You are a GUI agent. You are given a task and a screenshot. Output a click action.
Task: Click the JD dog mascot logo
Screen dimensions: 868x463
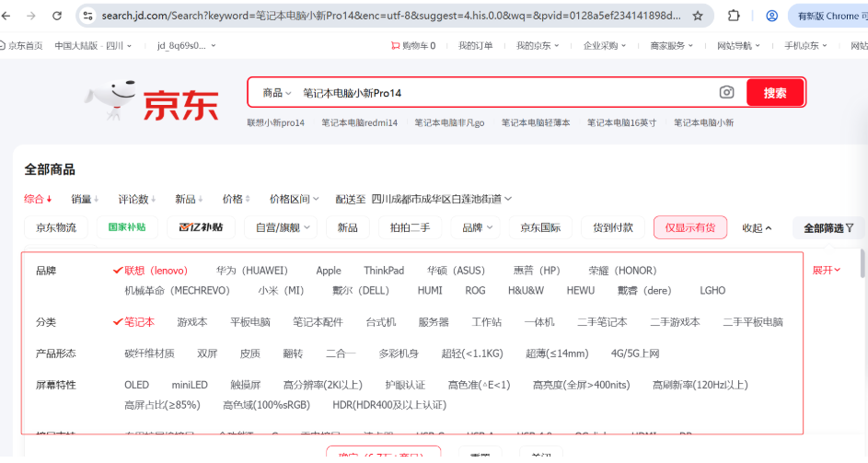pos(110,99)
